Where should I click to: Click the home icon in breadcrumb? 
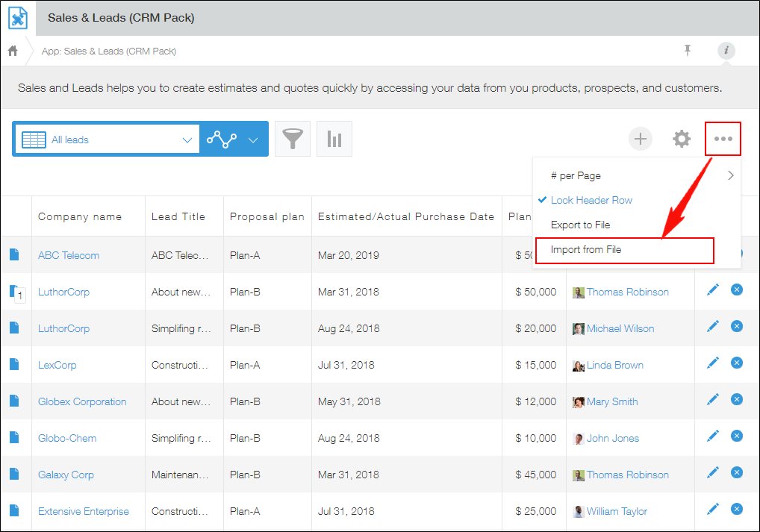point(13,51)
